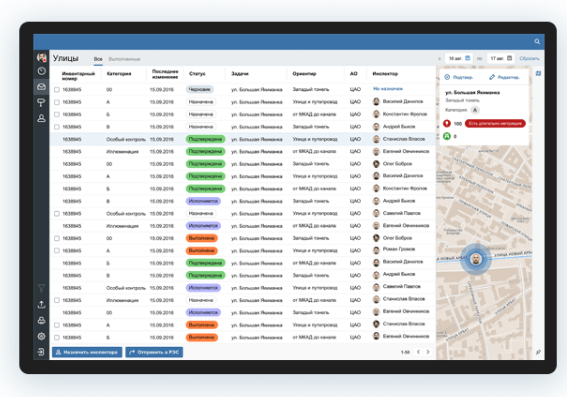Click the red Есть длительно негорящие badge

(495, 124)
